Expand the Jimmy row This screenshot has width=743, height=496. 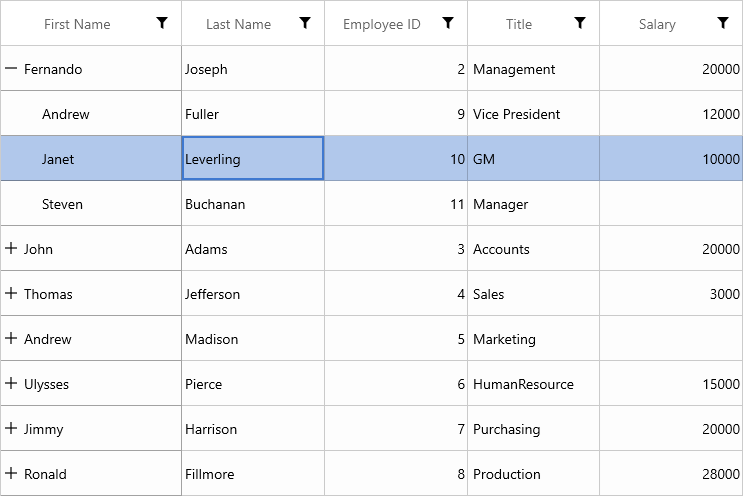[11, 429]
